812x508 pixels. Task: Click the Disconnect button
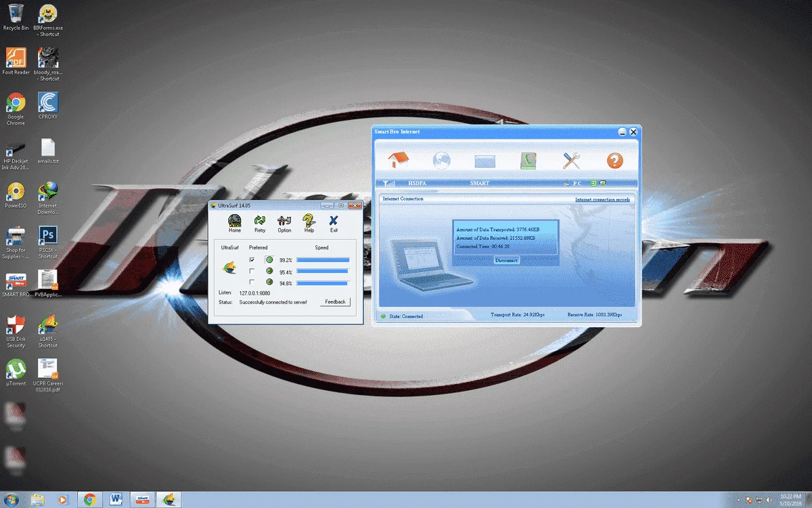506,260
